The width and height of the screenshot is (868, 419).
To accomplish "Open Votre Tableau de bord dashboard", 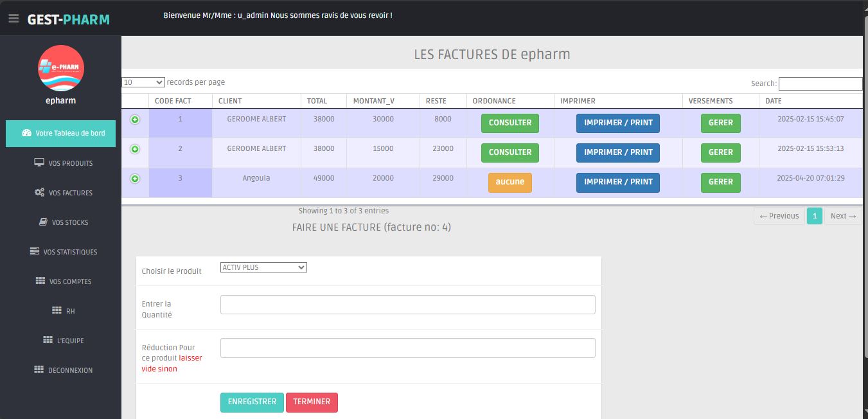I will click(x=61, y=133).
